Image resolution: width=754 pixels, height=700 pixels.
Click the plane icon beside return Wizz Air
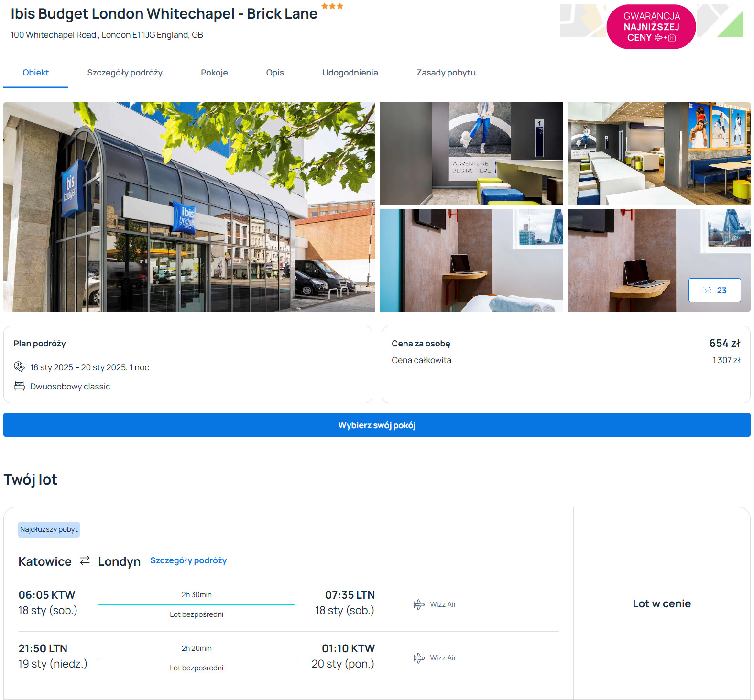tap(419, 658)
